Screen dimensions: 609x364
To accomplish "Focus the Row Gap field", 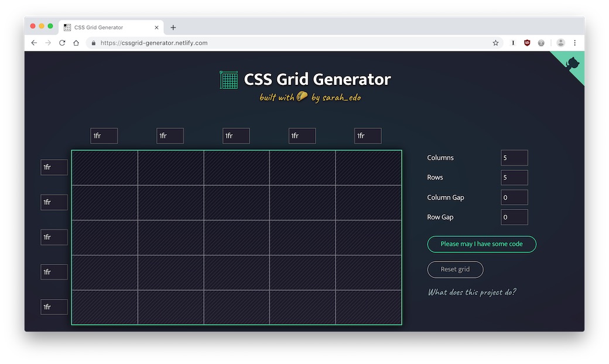I will point(514,217).
